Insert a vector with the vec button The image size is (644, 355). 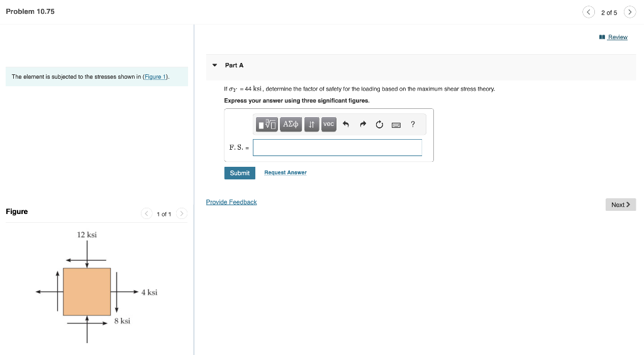tap(328, 124)
